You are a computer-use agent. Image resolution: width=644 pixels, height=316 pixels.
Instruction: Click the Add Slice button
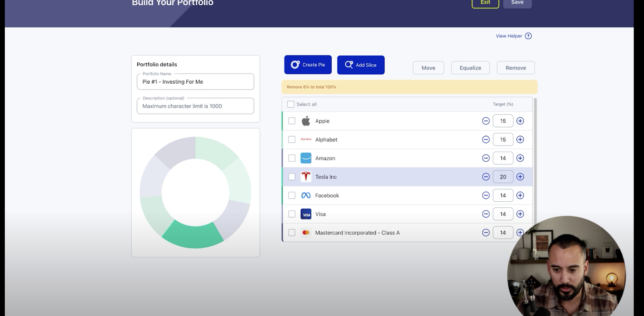[361, 65]
